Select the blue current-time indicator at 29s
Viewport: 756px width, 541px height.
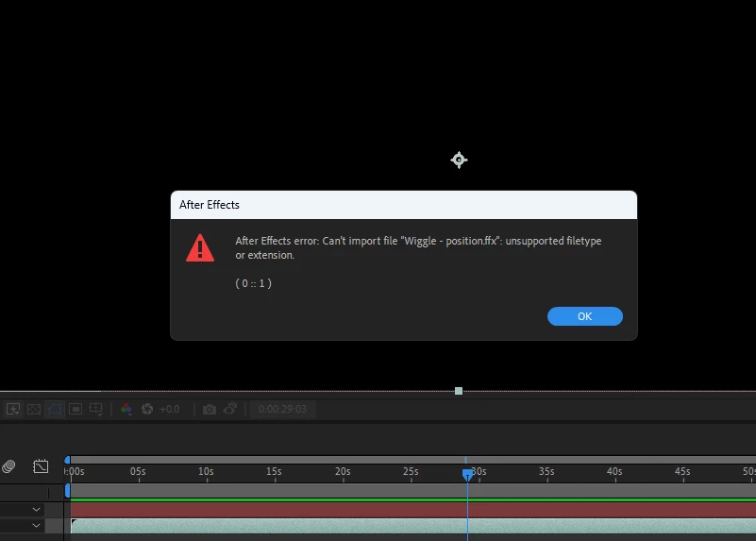(467, 475)
